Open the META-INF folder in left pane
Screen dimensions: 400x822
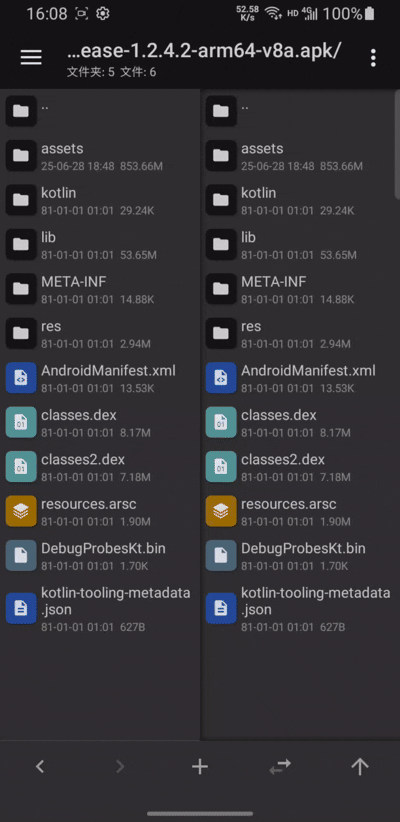coord(100,289)
